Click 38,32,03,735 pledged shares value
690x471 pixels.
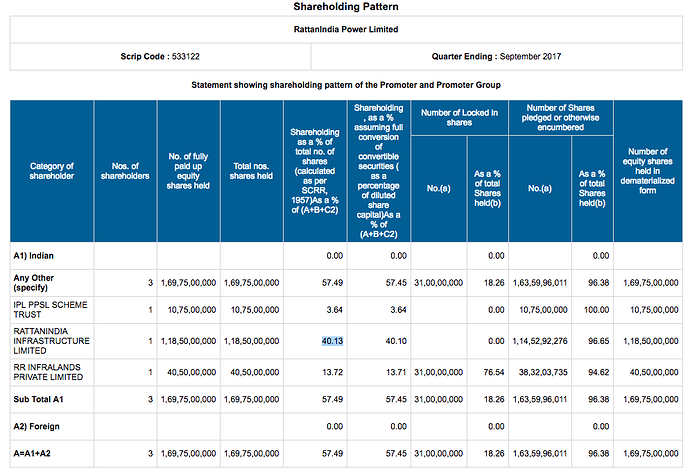click(x=543, y=372)
